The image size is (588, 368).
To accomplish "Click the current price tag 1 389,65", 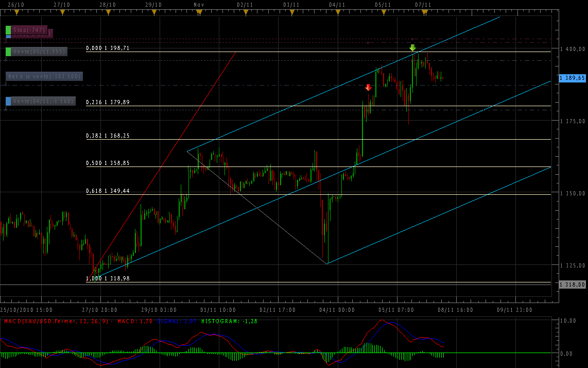I will pos(573,78).
